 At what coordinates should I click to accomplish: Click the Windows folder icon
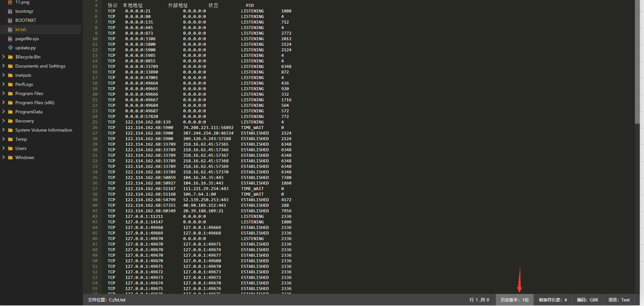click(10, 158)
